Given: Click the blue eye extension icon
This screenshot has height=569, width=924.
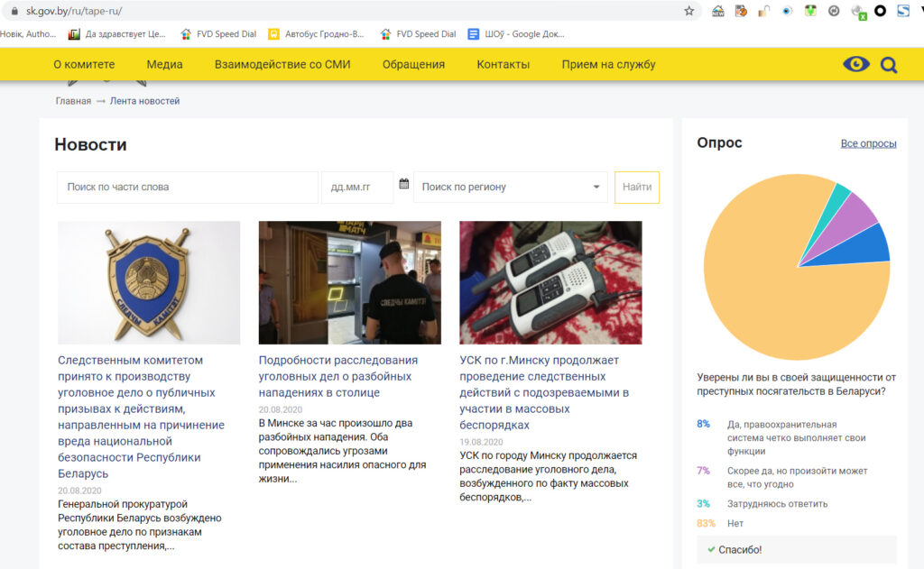Looking at the screenshot, I should click(x=788, y=10).
